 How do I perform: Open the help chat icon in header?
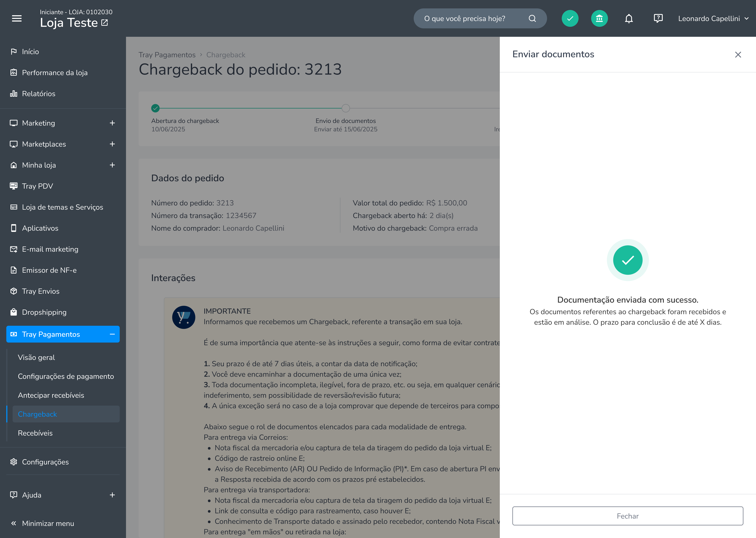[x=658, y=19]
